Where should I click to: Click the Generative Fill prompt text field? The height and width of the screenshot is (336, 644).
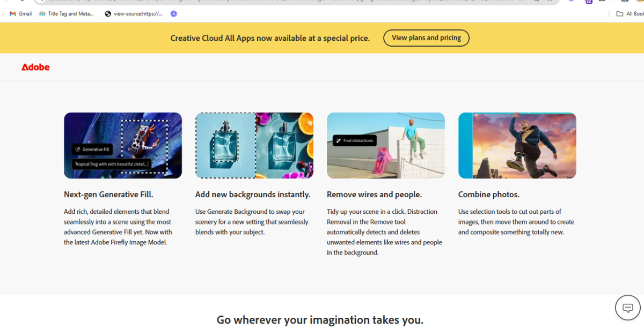click(x=112, y=165)
